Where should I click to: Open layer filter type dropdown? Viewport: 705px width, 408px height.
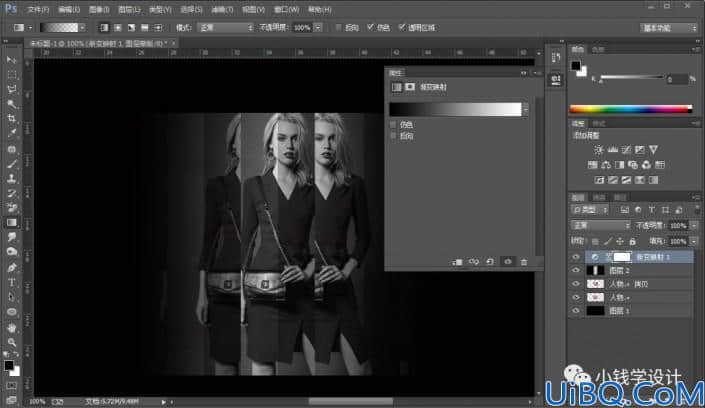point(590,210)
